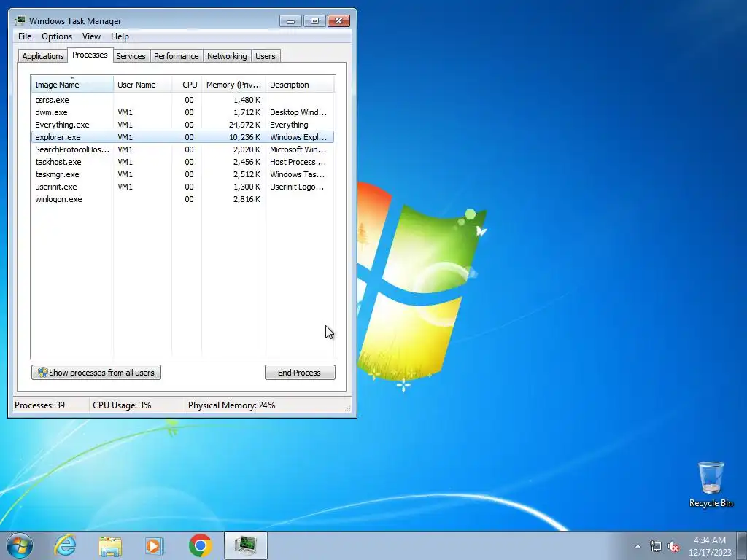This screenshot has height=560, width=747.
Task: Click the Host Process description cell
Action: click(298, 162)
